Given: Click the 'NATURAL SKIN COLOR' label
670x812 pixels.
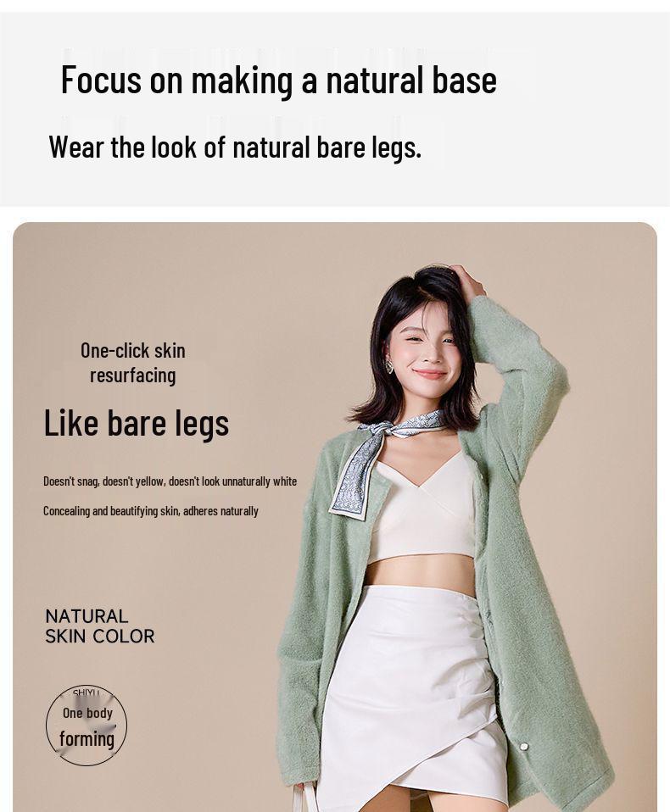Looking at the screenshot, I should pos(99,626).
